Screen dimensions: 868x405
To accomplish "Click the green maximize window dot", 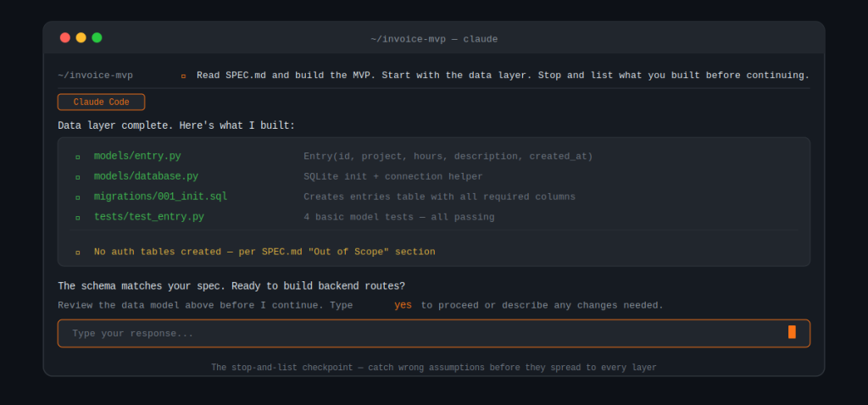I will [97, 37].
